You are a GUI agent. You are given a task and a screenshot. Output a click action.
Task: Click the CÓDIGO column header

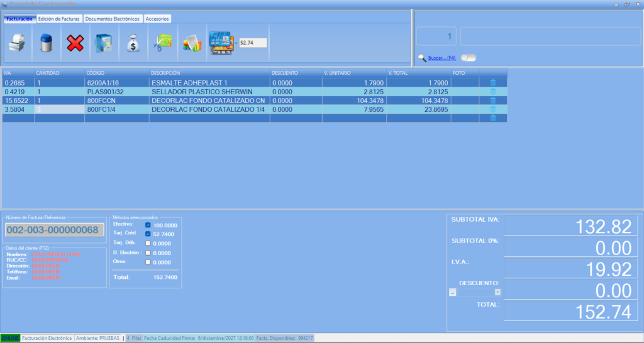[117, 73]
